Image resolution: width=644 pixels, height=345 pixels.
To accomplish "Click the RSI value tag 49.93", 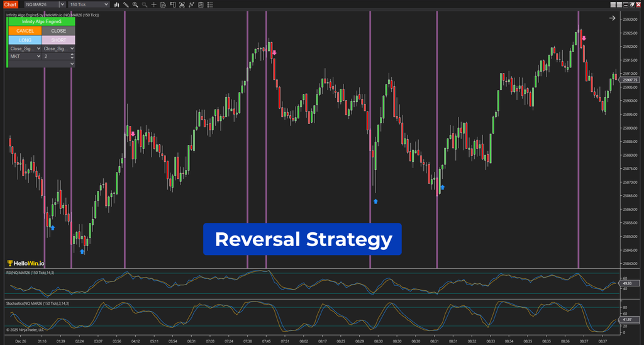I will pos(630,283).
